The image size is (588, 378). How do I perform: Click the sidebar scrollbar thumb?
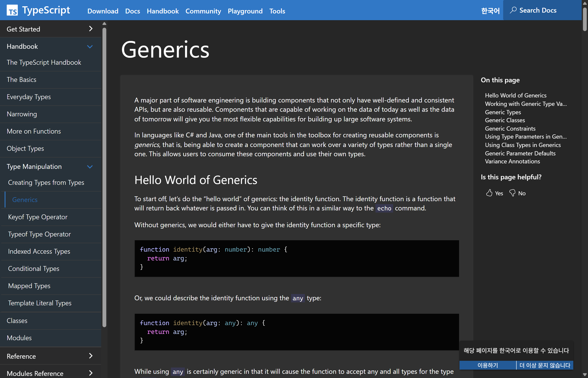[104, 177]
